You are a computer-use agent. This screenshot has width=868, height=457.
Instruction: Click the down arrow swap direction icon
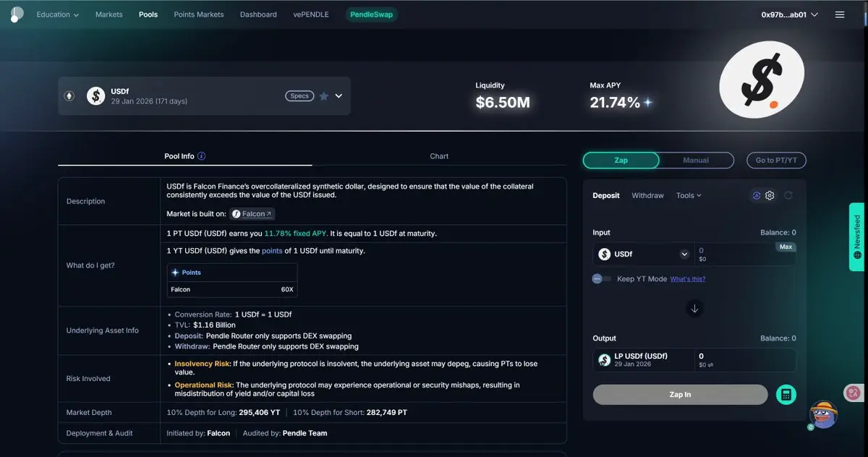pyautogui.click(x=694, y=309)
